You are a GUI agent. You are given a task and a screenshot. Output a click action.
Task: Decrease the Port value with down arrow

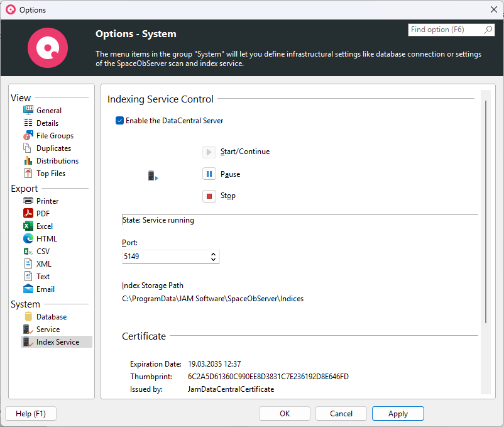(213, 260)
